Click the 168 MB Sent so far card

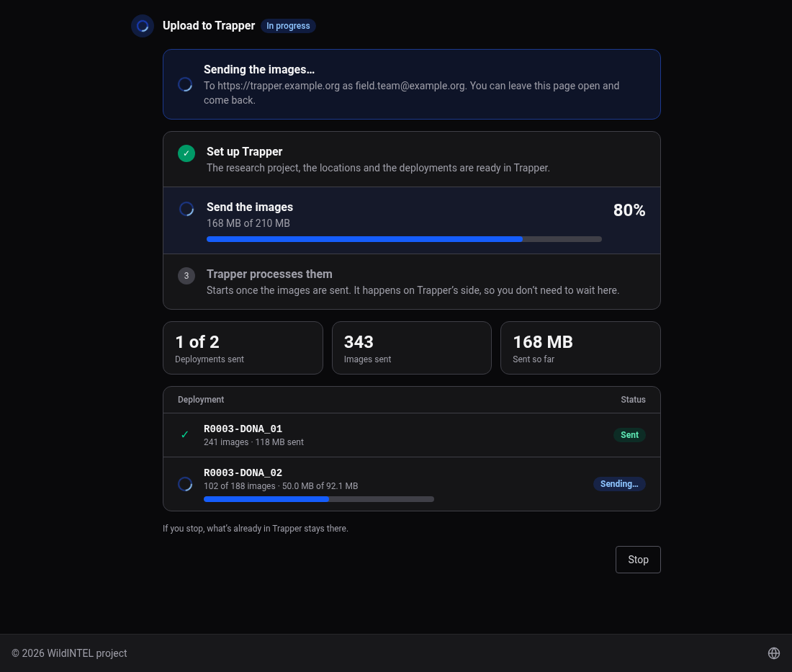[580, 348]
